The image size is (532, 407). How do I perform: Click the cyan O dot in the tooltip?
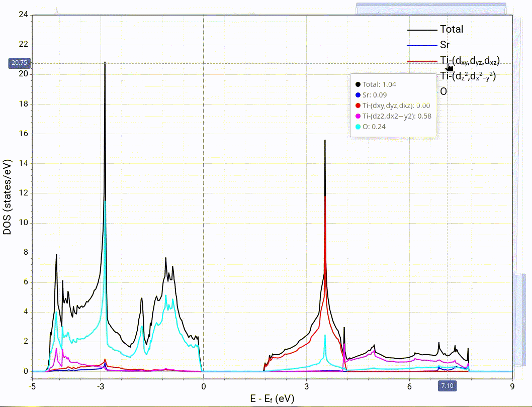coord(358,127)
